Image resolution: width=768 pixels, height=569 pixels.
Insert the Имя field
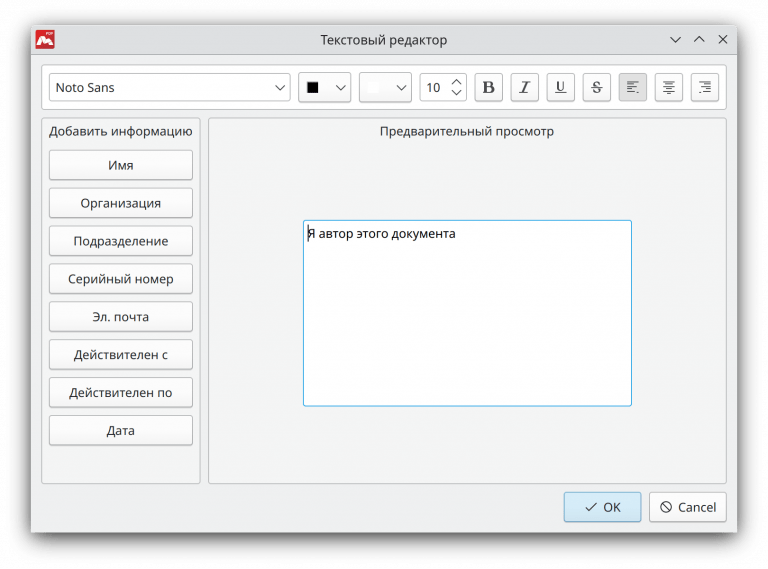120,165
